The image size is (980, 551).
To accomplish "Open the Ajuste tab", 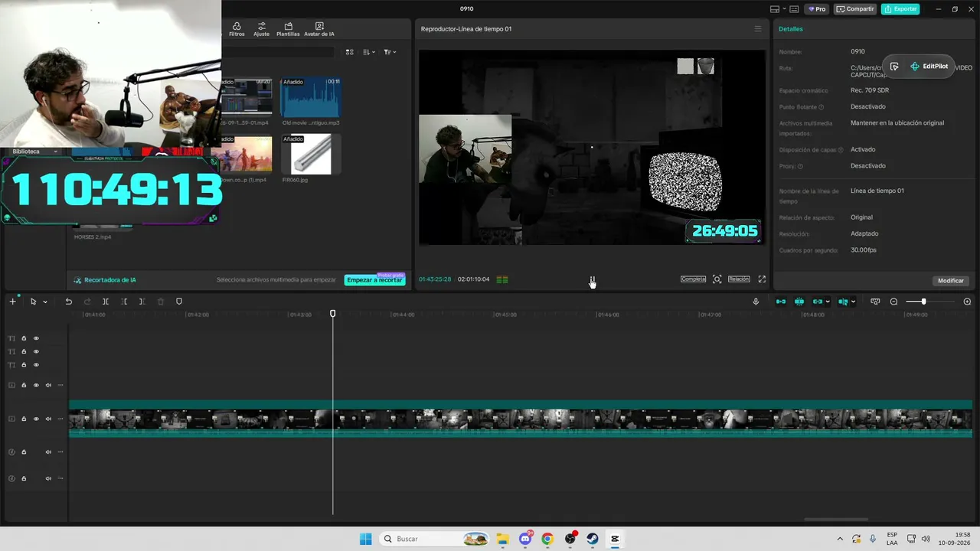I will (261, 29).
